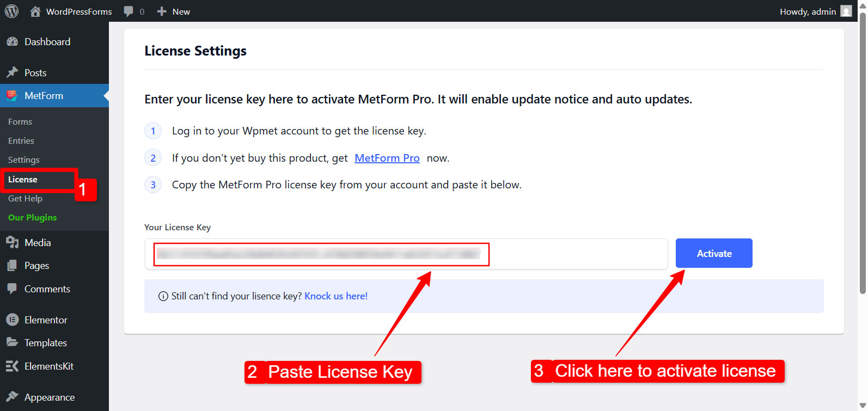Select the License submenu item
Screen dimensions: 868x411
coord(23,179)
